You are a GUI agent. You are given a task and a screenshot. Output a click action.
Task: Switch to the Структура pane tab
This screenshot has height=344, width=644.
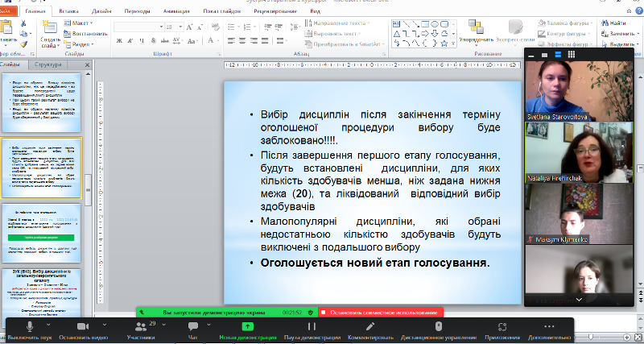[x=49, y=64]
